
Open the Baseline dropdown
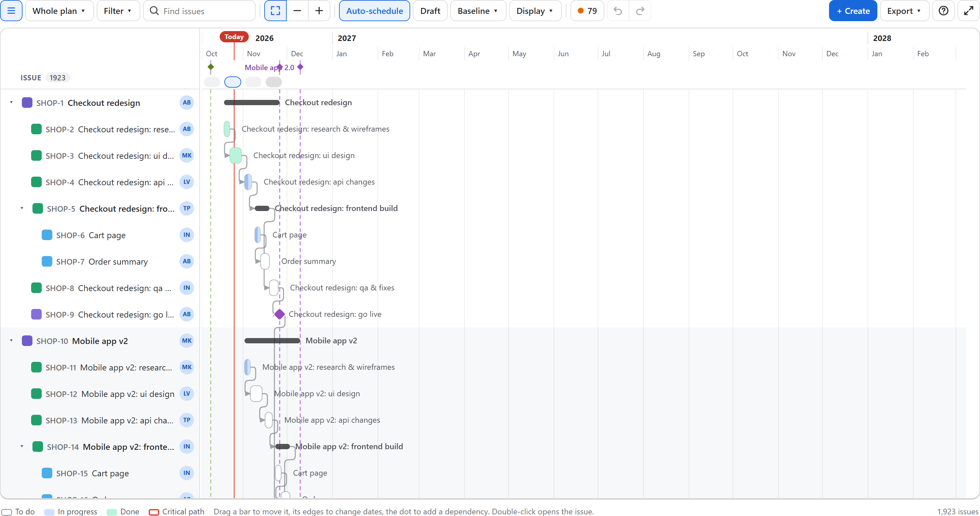click(x=478, y=11)
